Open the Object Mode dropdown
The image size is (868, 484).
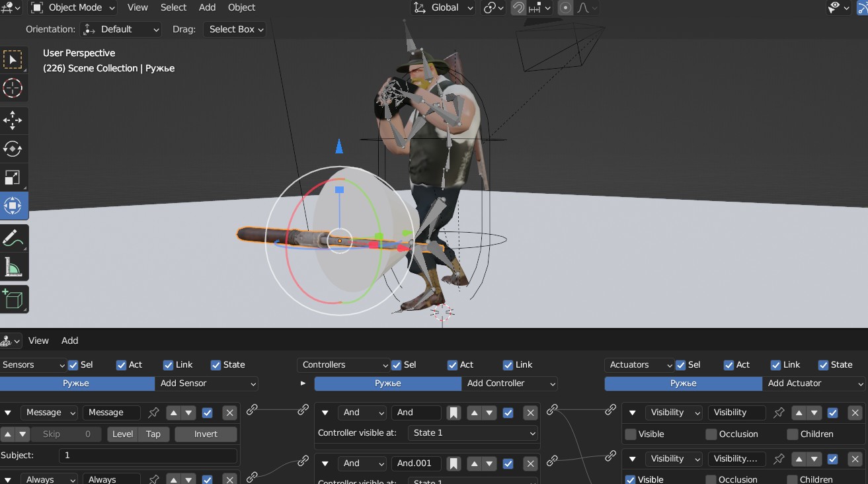tap(73, 8)
